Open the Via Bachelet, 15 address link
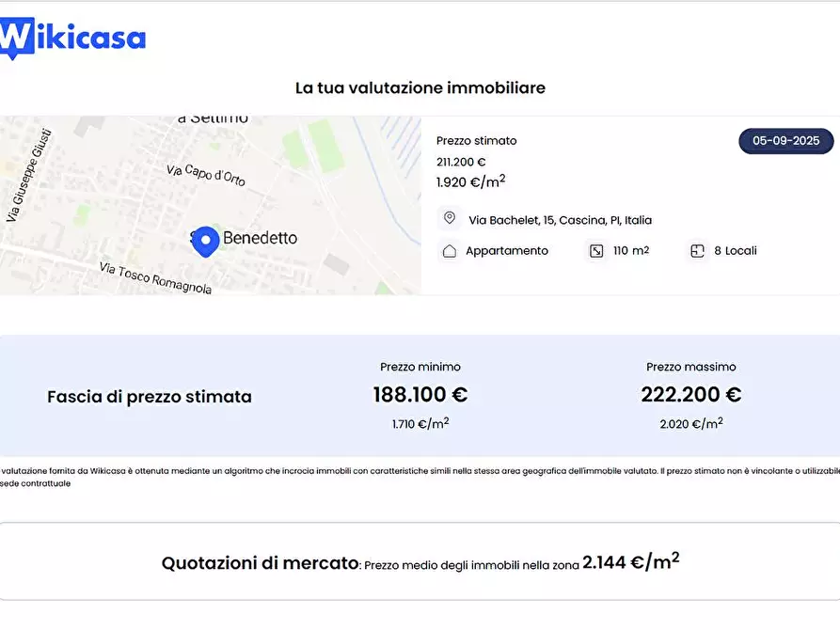This screenshot has width=840, height=630. 559,219
